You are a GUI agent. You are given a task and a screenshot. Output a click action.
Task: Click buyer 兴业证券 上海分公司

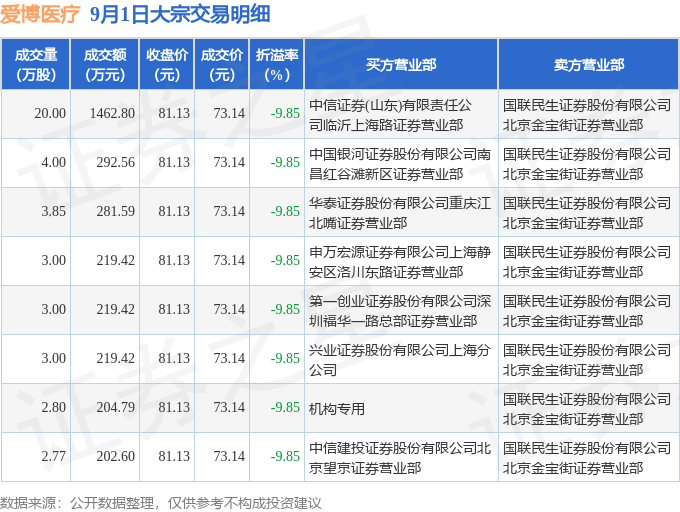coord(400,360)
